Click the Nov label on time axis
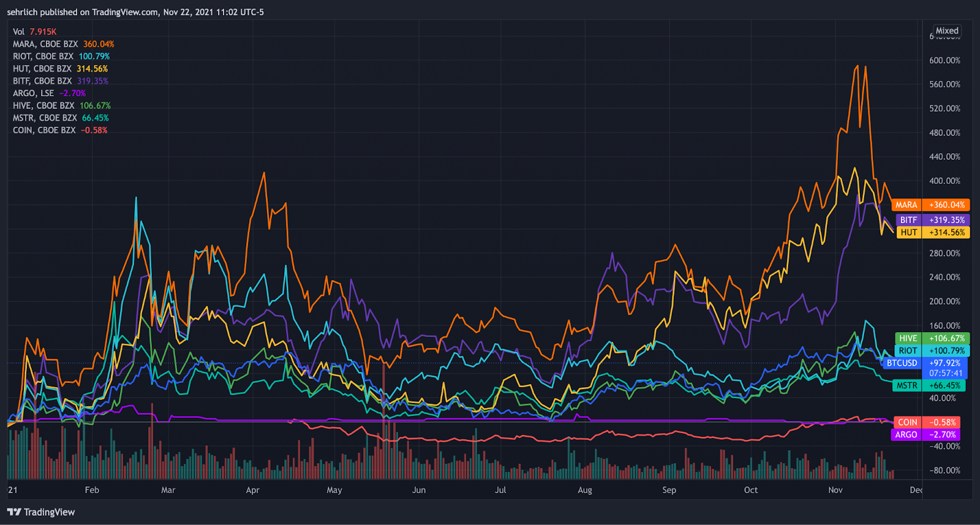The width and height of the screenshot is (980, 525). click(835, 490)
